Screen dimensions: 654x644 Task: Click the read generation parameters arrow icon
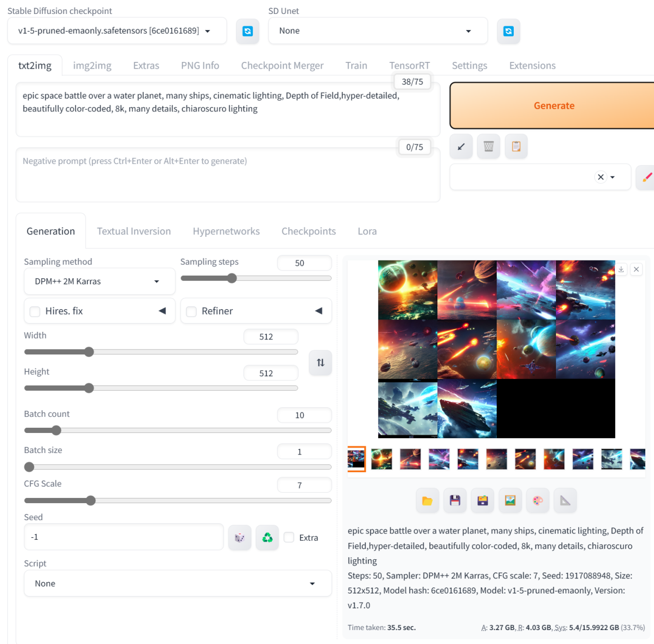461,147
